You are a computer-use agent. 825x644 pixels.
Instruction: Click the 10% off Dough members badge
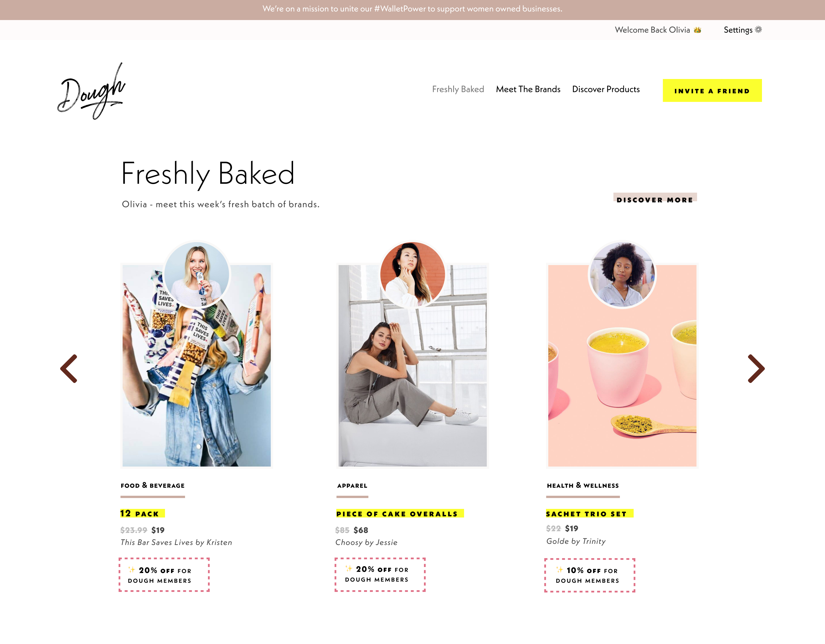(590, 575)
